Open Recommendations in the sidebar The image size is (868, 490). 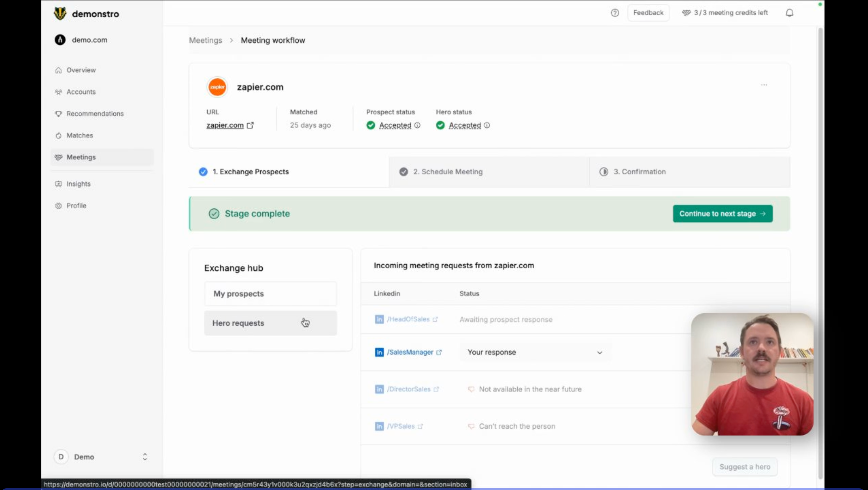tap(95, 114)
